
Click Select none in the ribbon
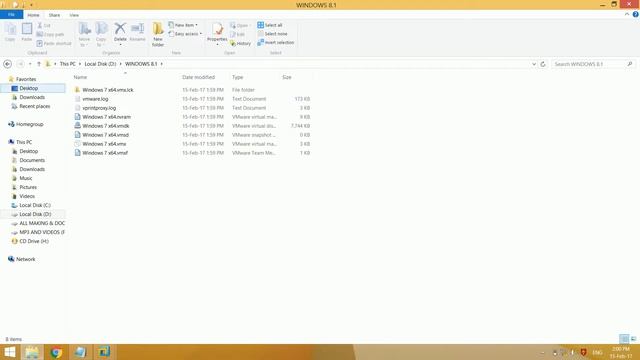coord(272,33)
